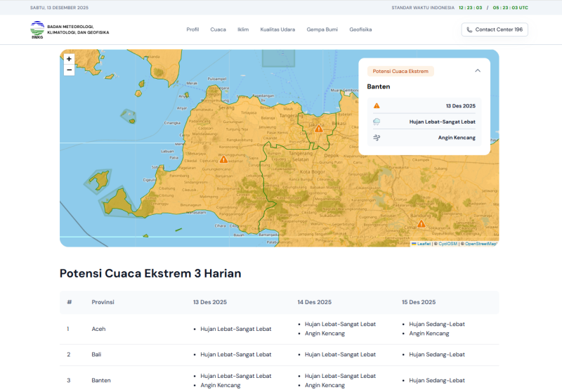Open the Kualitas Udara menu
The image size is (562, 392).
click(277, 30)
